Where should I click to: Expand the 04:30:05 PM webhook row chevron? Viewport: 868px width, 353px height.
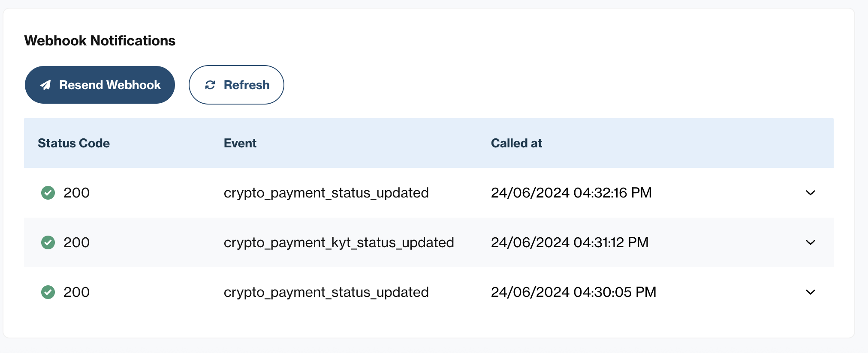tap(810, 292)
